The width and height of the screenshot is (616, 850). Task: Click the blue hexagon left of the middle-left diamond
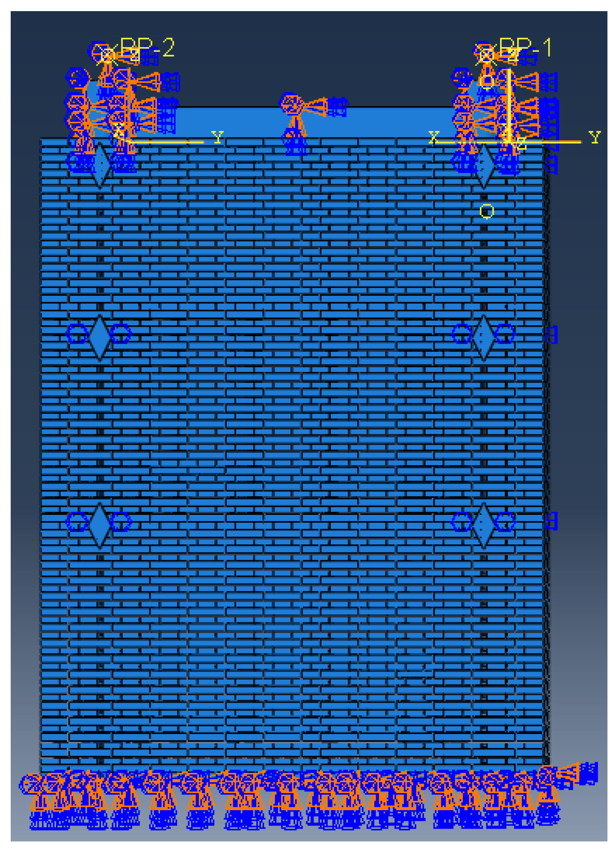(77, 334)
